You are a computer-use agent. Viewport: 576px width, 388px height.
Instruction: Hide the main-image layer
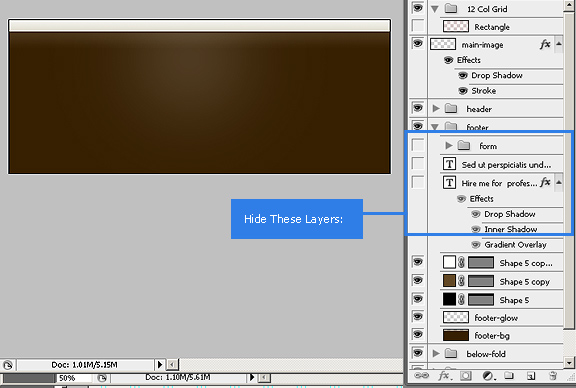(x=418, y=44)
